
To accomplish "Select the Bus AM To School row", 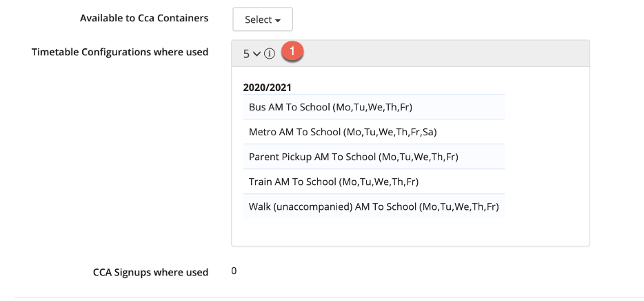I will pos(330,107).
